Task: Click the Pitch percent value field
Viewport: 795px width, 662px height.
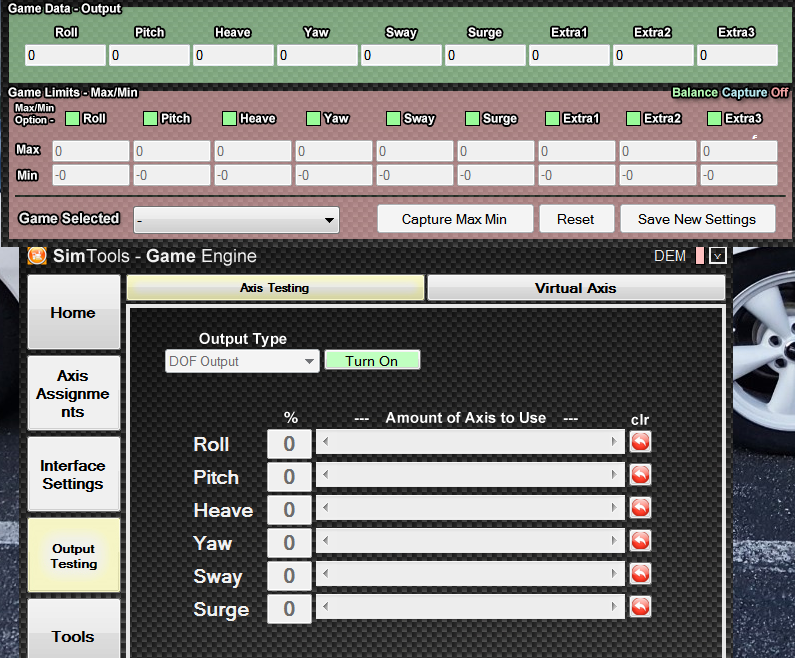Action: click(289, 477)
